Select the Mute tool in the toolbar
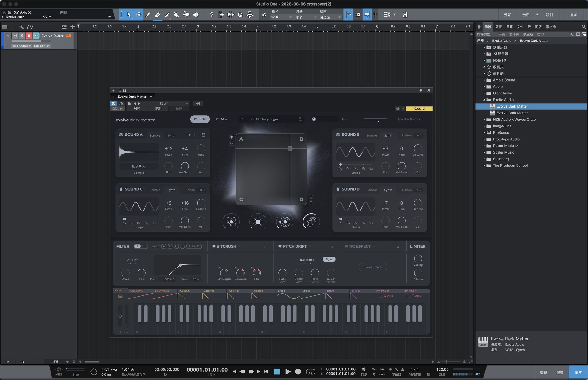 (x=176, y=14)
